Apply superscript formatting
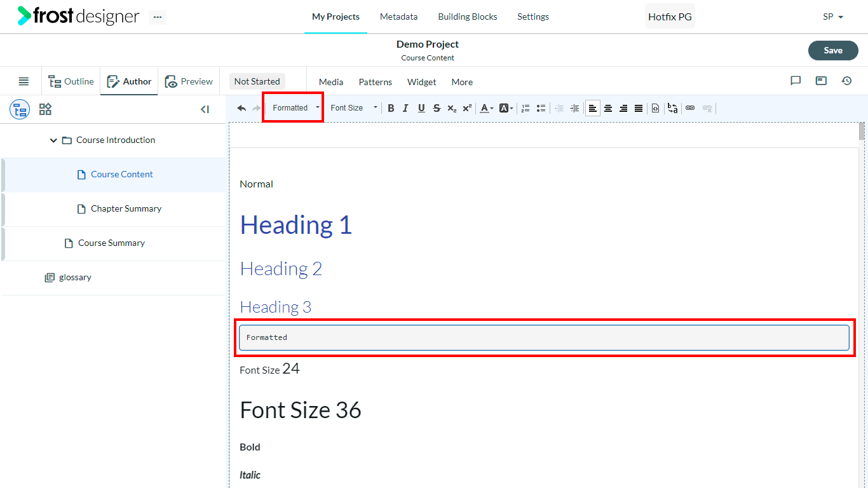The image size is (868, 488). click(x=467, y=108)
